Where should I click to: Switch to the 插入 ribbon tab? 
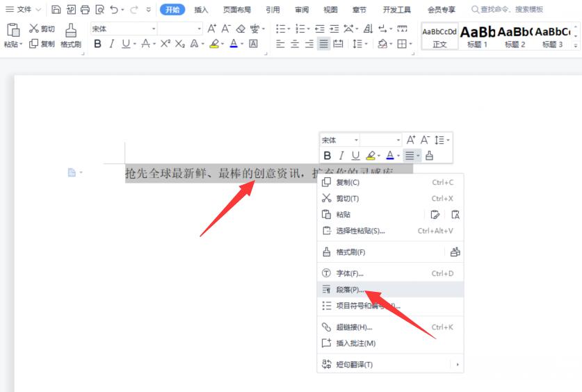[201, 10]
